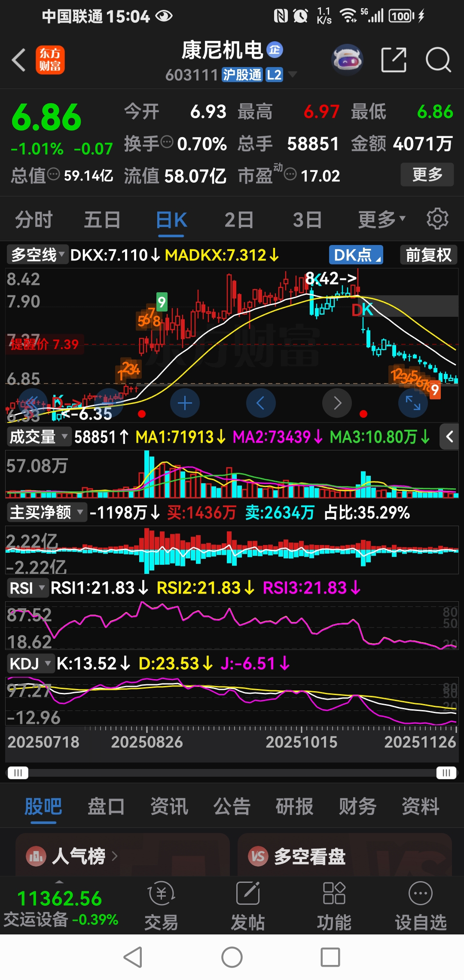This screenshot has height=980, width=464.
Task: Open the 东方财富 logo home
Action: point(50,60)
